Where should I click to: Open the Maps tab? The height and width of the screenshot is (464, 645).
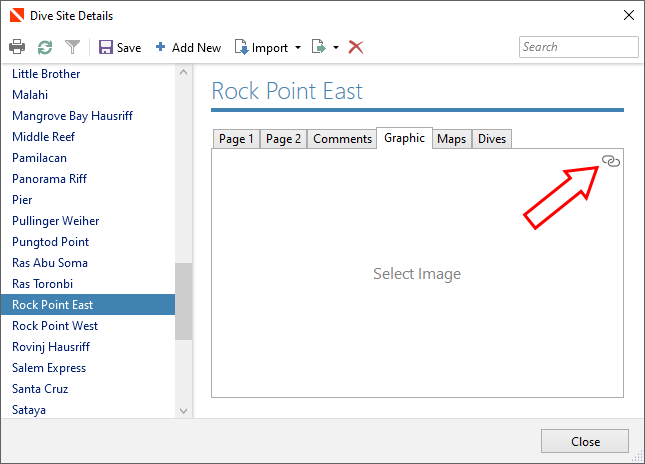452,139
